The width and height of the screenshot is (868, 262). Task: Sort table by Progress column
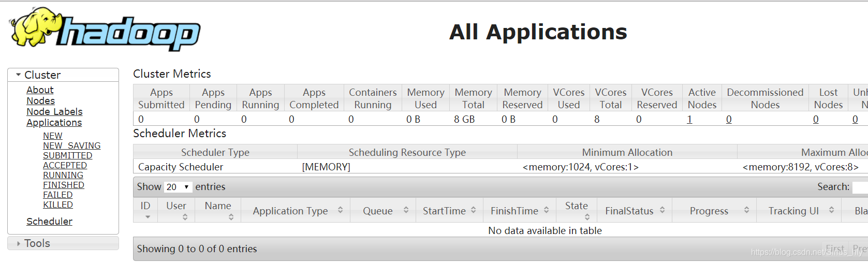(x=714, y=210)
